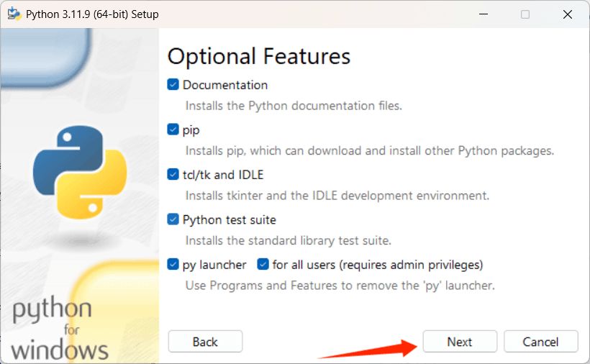Untick the Python test suite checkbox

[173, 219]
